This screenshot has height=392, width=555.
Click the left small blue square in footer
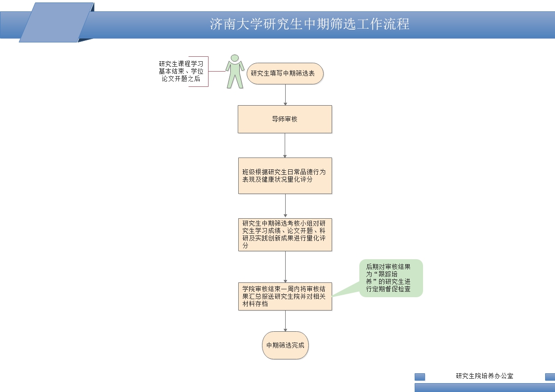[420, 377]
